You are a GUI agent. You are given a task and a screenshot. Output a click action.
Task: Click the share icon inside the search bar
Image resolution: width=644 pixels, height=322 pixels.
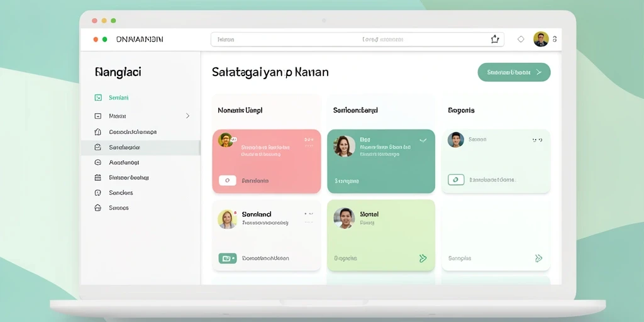495,40
